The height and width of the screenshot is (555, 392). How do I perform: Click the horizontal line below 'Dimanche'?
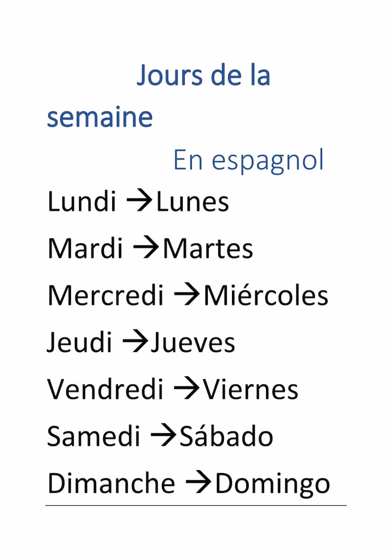(196, 505)
